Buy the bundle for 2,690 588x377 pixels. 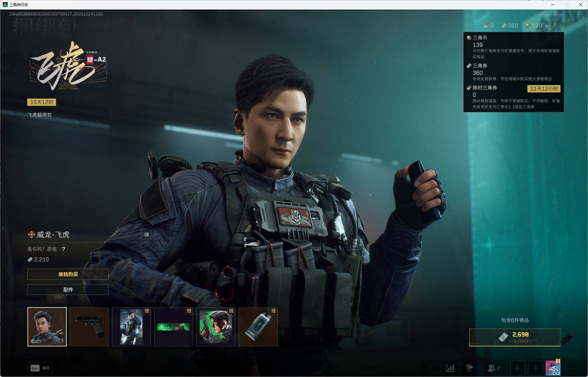pos(515,338)
